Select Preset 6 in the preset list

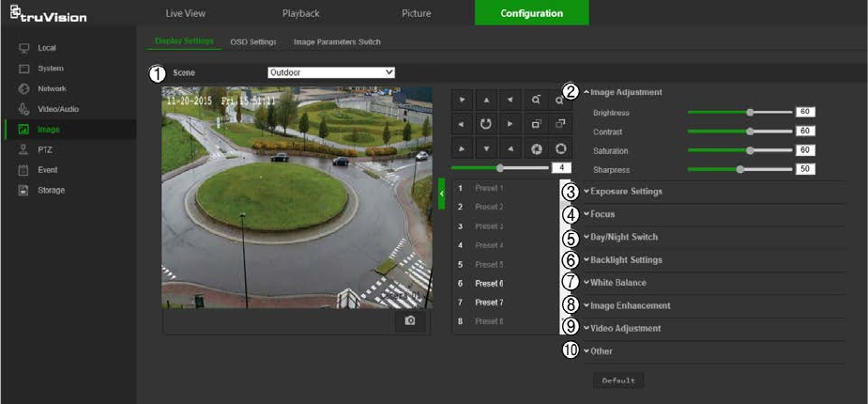point(489,283)
